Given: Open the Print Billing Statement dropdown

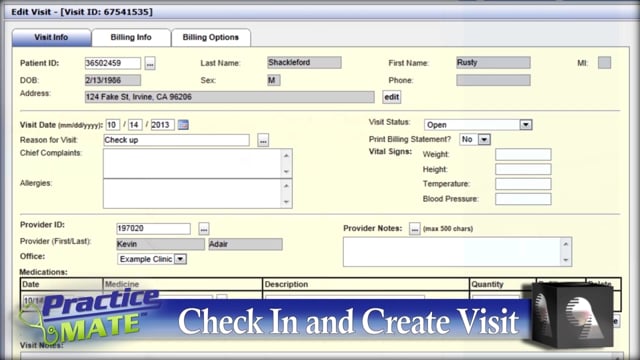Looking at the screenshot, I should pyautogui.click(x=484, y=140).
